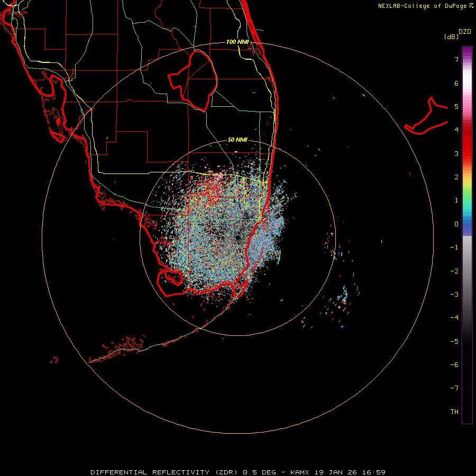476x476 pixels.
Task: Click the [dB] unit label
Action: click(452, 36)
